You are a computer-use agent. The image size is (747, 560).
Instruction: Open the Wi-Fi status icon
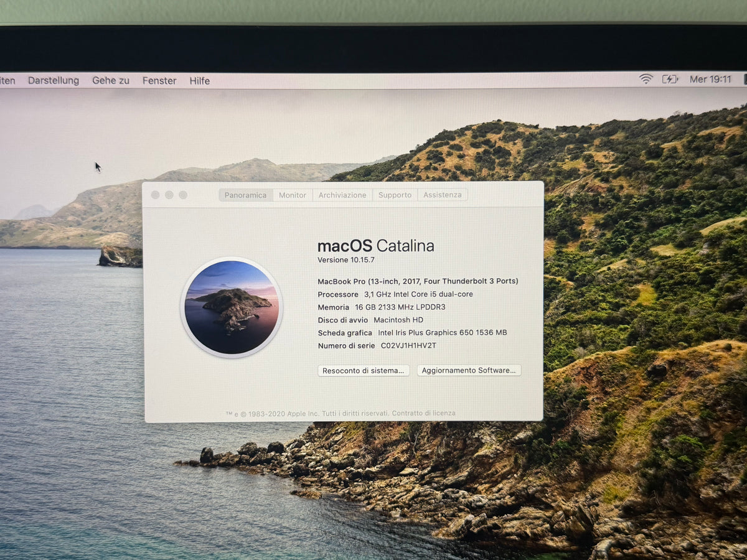click(646, 79)
